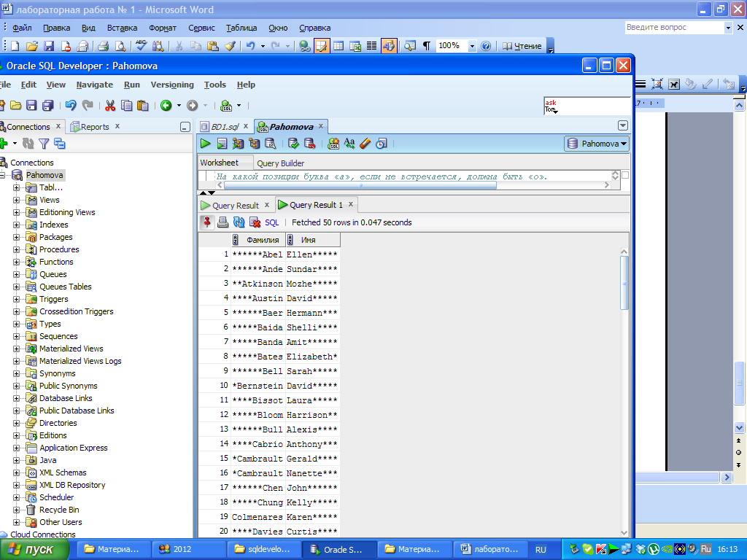Expand the Procedures tree node
Screen dimensions: 747x560
pyautogui.click(x=17, y=249)
